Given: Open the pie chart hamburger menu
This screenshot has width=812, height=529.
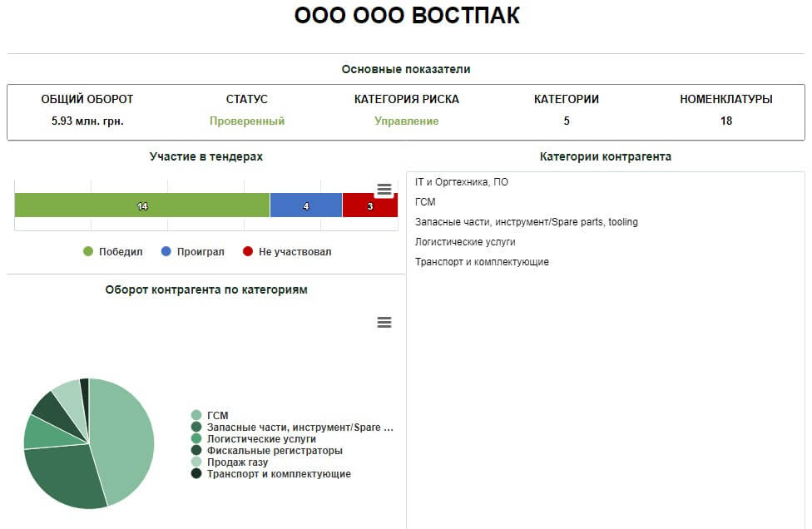Looking at the screenshot, I should coord(384,323).
